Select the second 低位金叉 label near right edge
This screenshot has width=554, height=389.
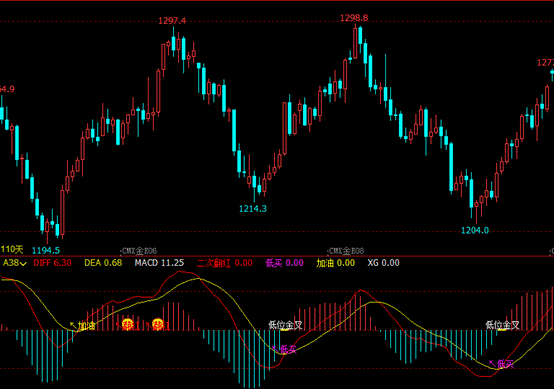tap(502, 325)
